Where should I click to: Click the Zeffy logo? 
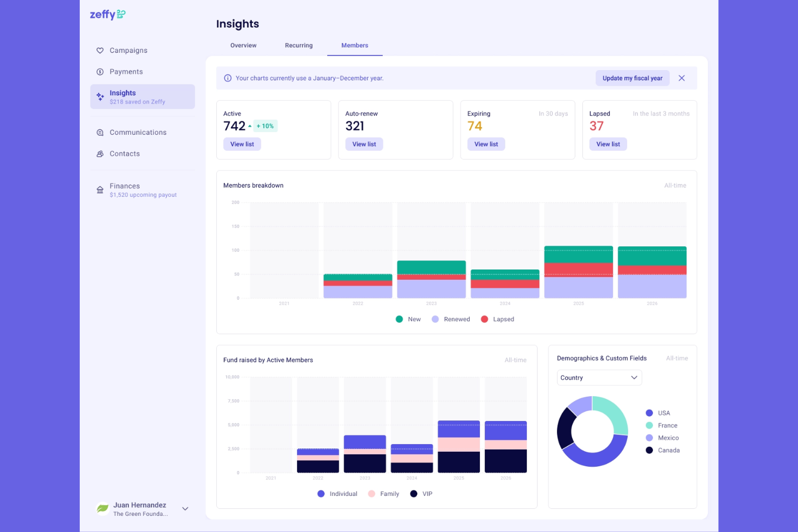(108, 15)
